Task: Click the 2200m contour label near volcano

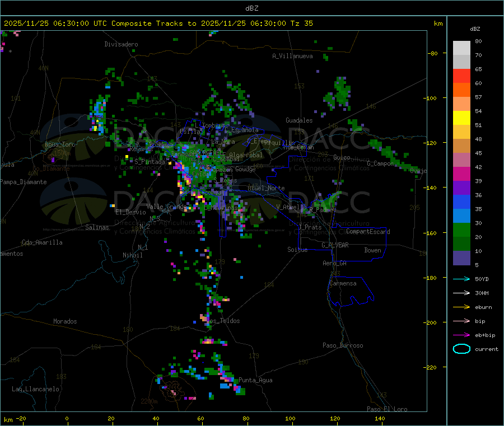Action: click(149, 401)
